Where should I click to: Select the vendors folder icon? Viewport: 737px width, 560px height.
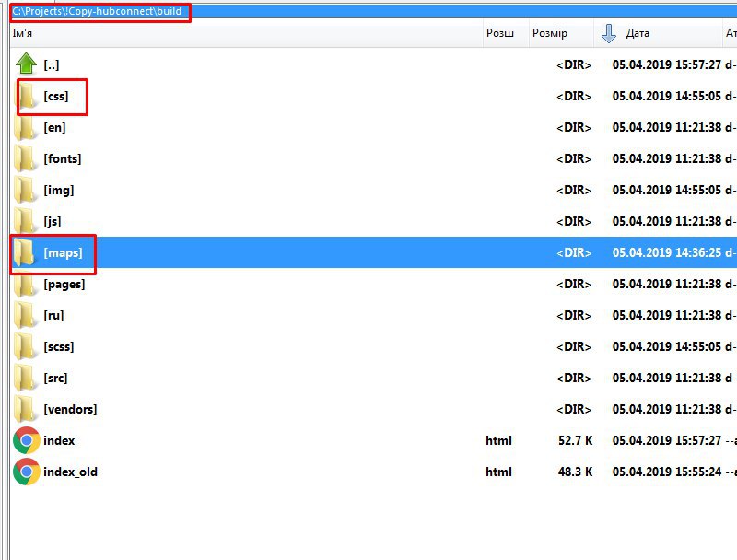(x=25, y=410)
